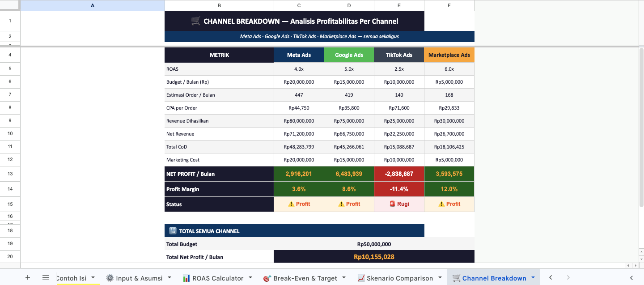Click the horizontal scrollbar right arrow
Image resolution: width=644 pixels, height=285 pixels.
[x=635, y=266]
